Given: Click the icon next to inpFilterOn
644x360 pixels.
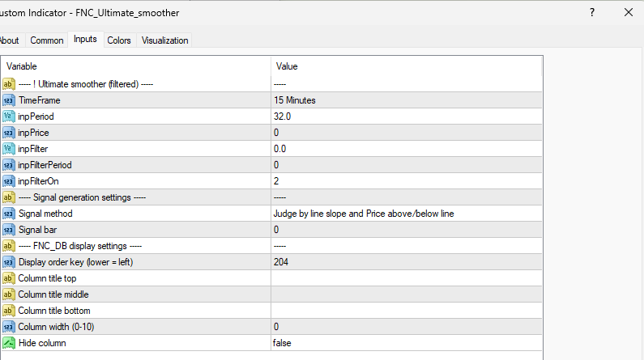Looking at the screenshot, I should (x=9, y=181).
